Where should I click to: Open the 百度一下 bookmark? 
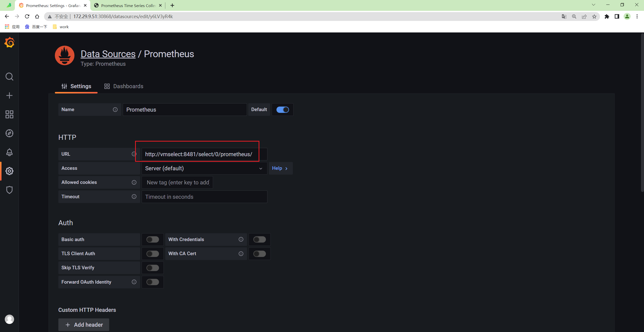coord(36,27)
